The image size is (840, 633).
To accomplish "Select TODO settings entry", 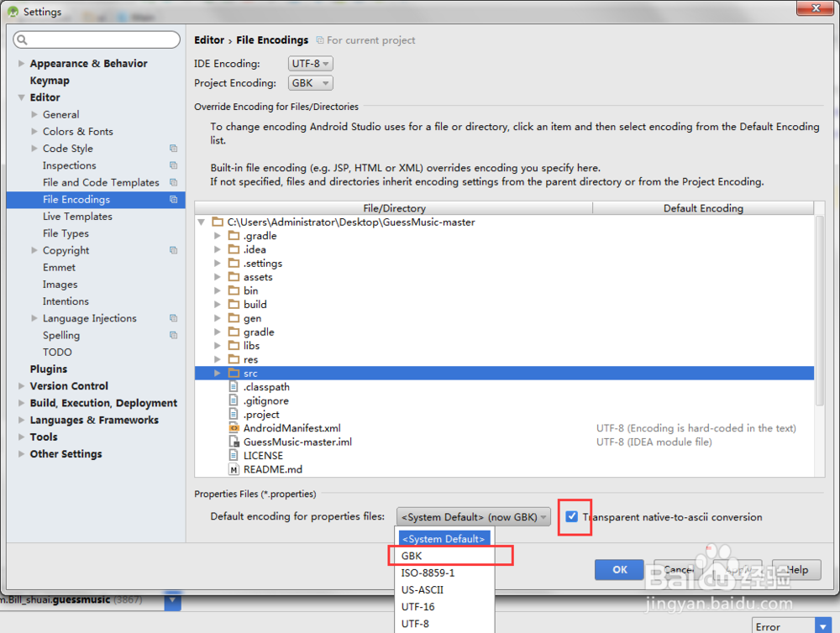I will 57,352.
